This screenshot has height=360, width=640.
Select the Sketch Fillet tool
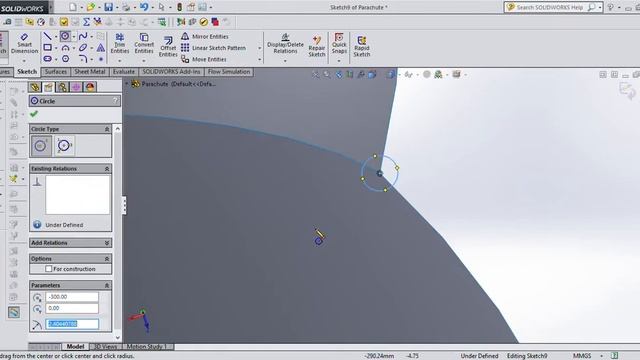(x=83, y=59)
